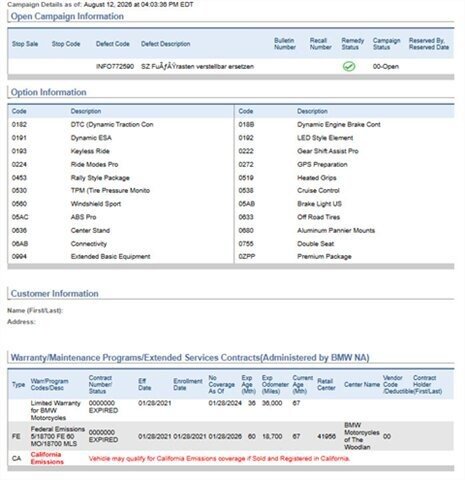465x480 pixels.
Task: Click the Address field label
Action: 21,322
